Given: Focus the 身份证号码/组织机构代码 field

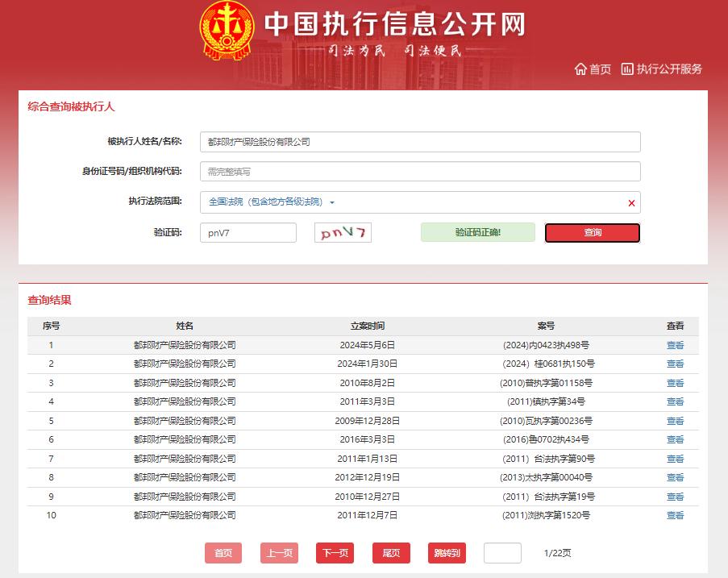Looking at the screenshot, I should [419, 172].
